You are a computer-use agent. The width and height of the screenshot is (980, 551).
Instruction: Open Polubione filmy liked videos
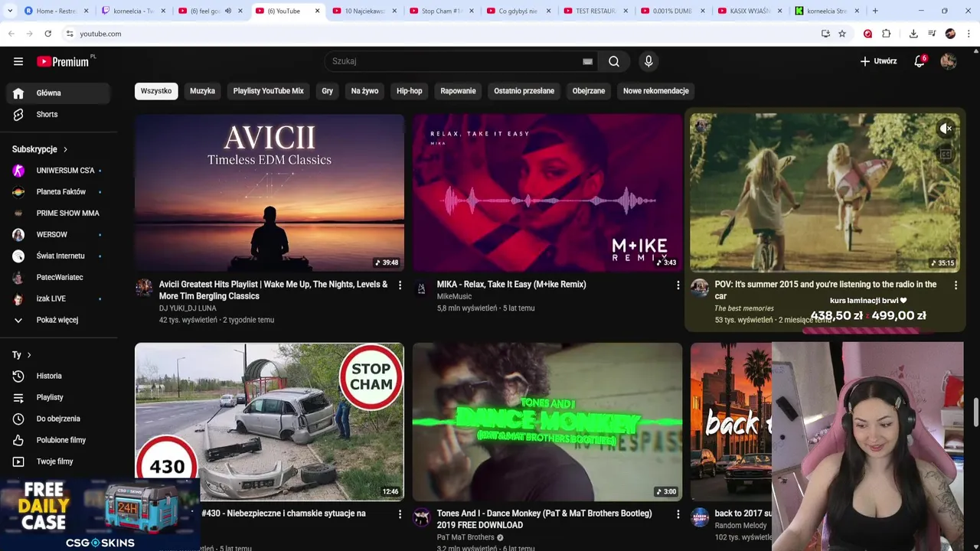pos(60,440)
